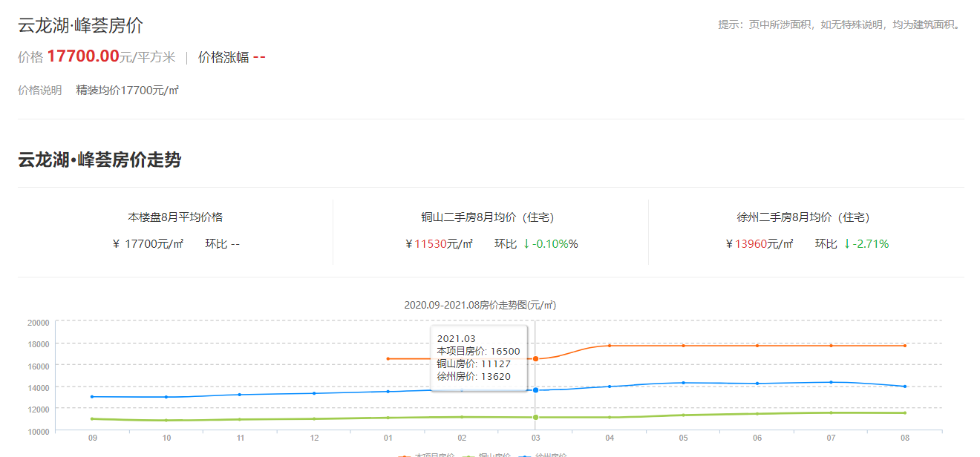Click the 徐州二手房8月均价（住宅） title
The height and width of the screenshot is (457, 980).
click(x=806, y=217)
